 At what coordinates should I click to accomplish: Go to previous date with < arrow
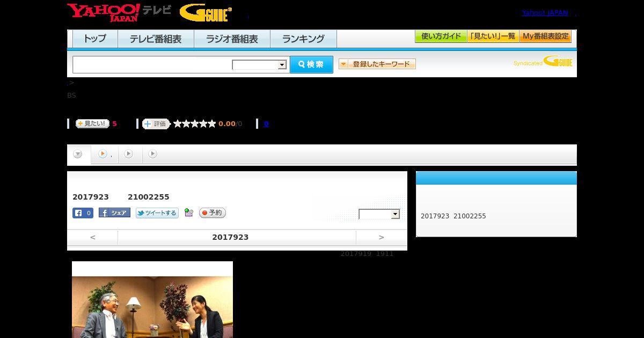click(x=93, y=237)
